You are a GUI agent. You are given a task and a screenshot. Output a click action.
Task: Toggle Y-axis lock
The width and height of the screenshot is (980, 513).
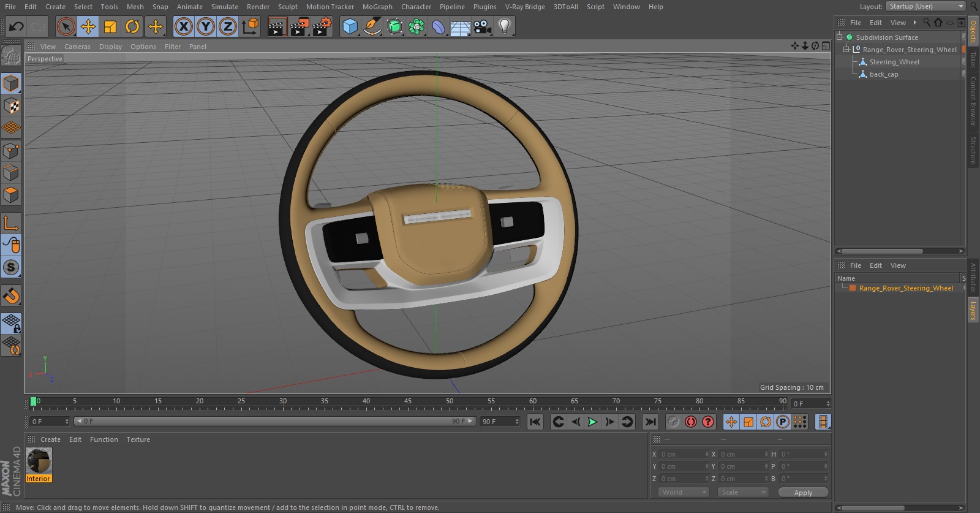pos(206,26)
